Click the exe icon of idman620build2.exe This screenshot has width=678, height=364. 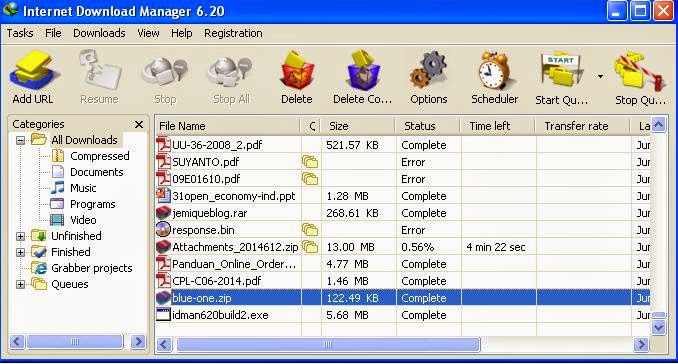tap(163, 315)
